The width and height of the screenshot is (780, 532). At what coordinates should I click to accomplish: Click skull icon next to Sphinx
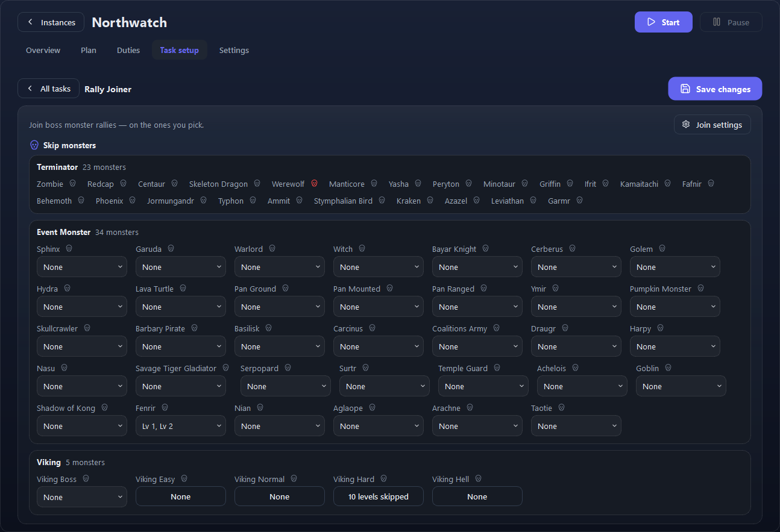tap(69, 249)
